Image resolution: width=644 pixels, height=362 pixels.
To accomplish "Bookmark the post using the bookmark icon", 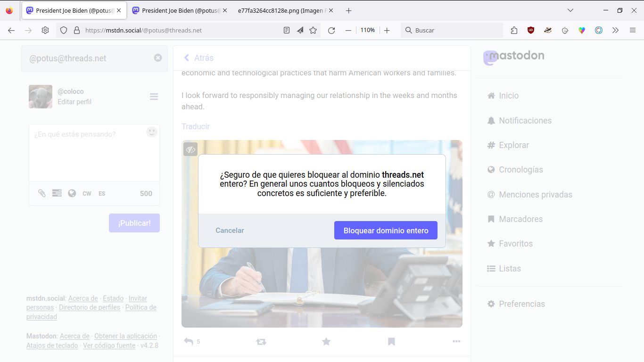I will [x=391, y=341].
